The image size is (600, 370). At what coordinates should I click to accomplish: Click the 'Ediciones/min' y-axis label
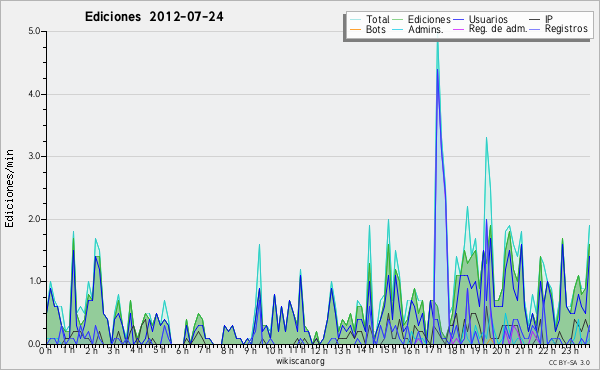click(x=9, y=188)
